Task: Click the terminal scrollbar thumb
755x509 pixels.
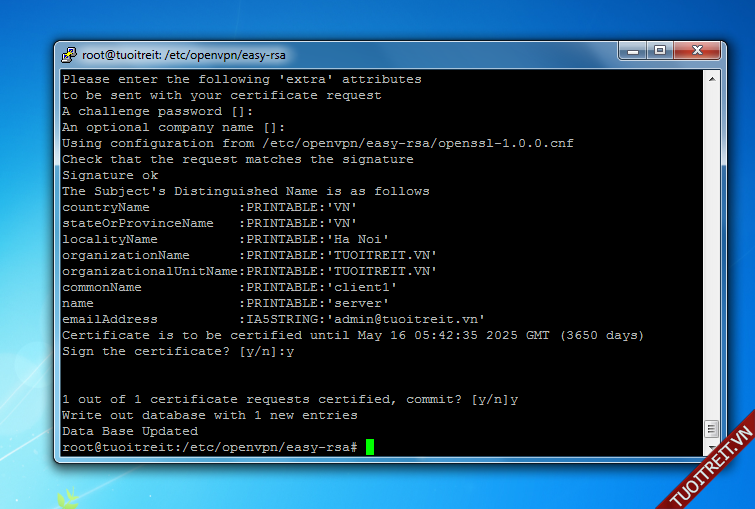Action: 711,428
